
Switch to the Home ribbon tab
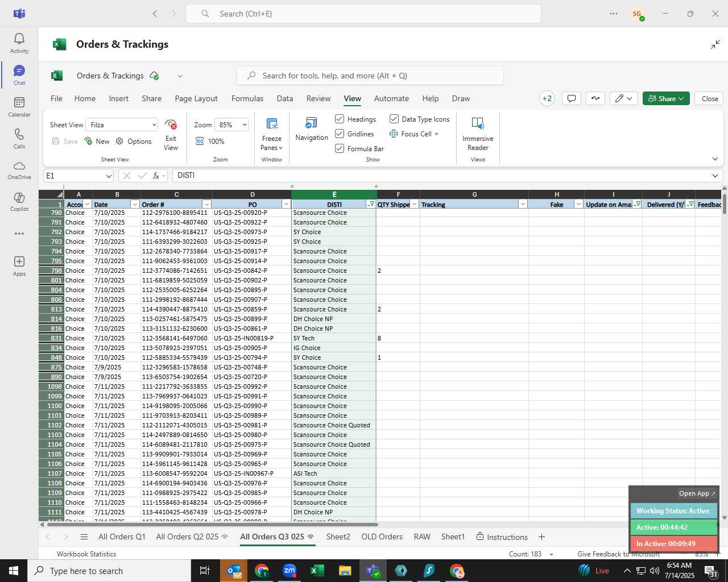85,98
